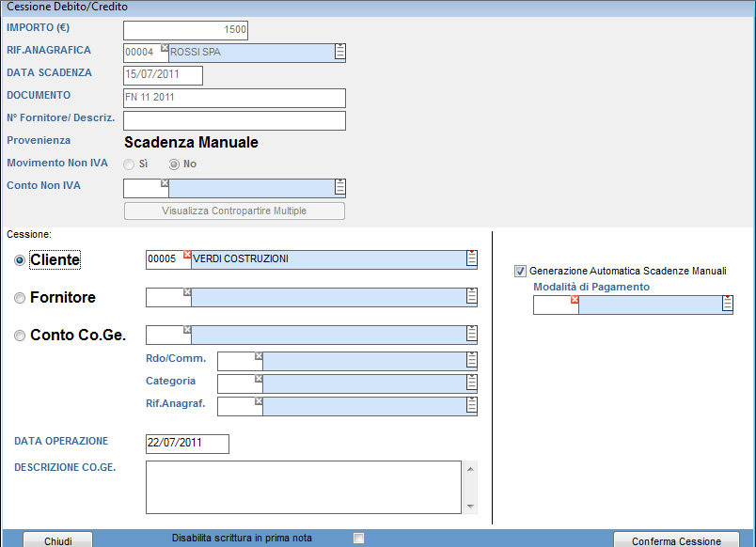756x547 pixels.
Task: Select the Fornitore radio button
Action: pos(20,298)
